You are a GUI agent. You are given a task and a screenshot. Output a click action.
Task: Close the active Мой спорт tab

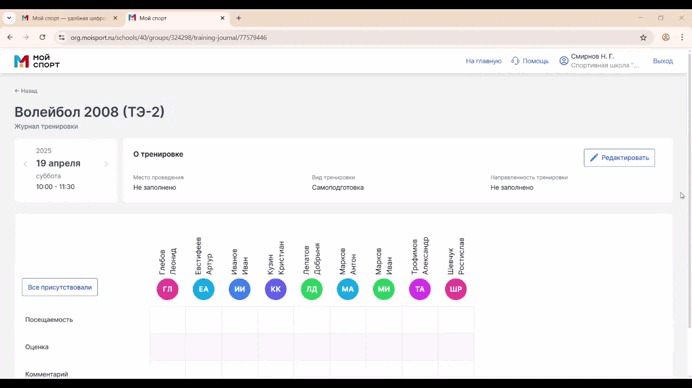[222, 18]
